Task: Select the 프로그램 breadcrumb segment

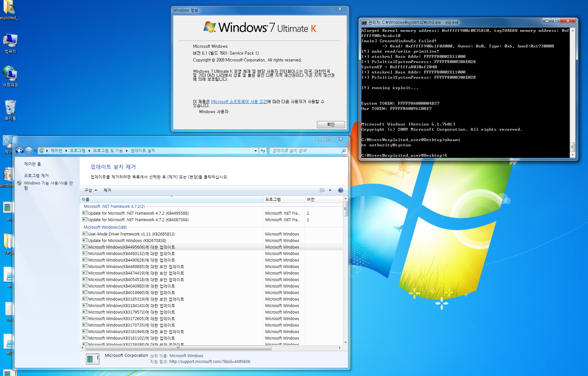Action: [x=78, y=151]
